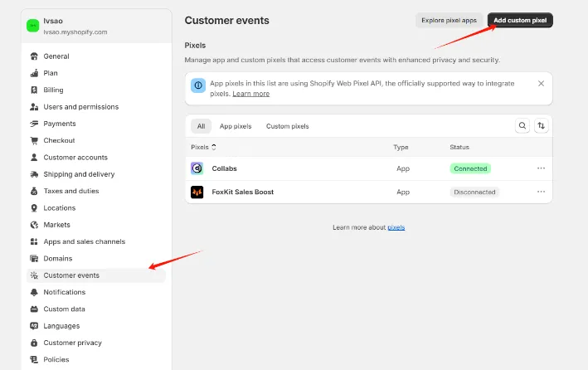This screenshot has width=588, height=370.
Task: Click the Shipping and delivery truck icon
Action: pyautogui.click(x=34, y=174)
